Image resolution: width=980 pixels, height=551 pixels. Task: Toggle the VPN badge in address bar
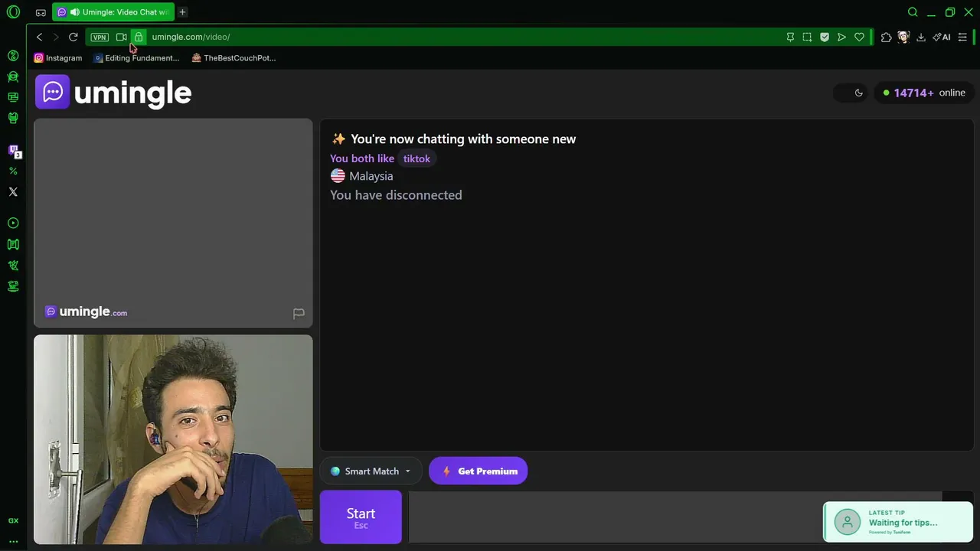click(100, 37)
